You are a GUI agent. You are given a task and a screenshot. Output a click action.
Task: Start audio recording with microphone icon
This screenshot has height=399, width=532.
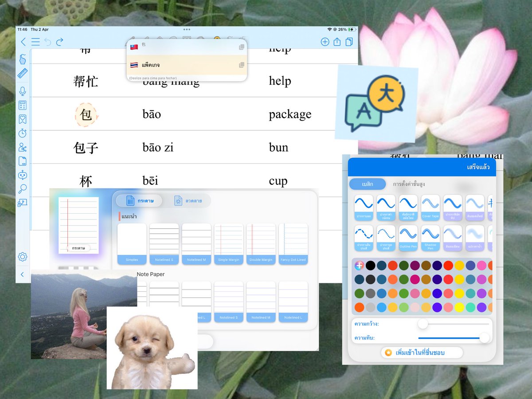click(23, 91)
